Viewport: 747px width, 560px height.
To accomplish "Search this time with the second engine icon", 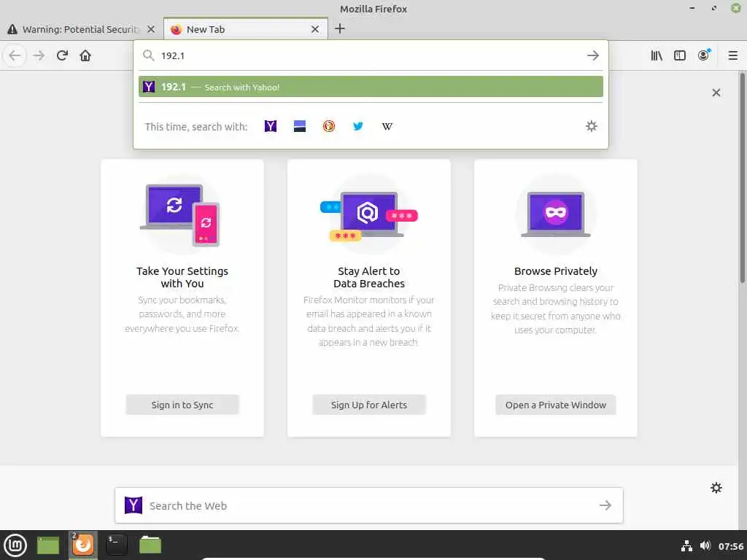I will pyautogui.click(x=300, y=126).
